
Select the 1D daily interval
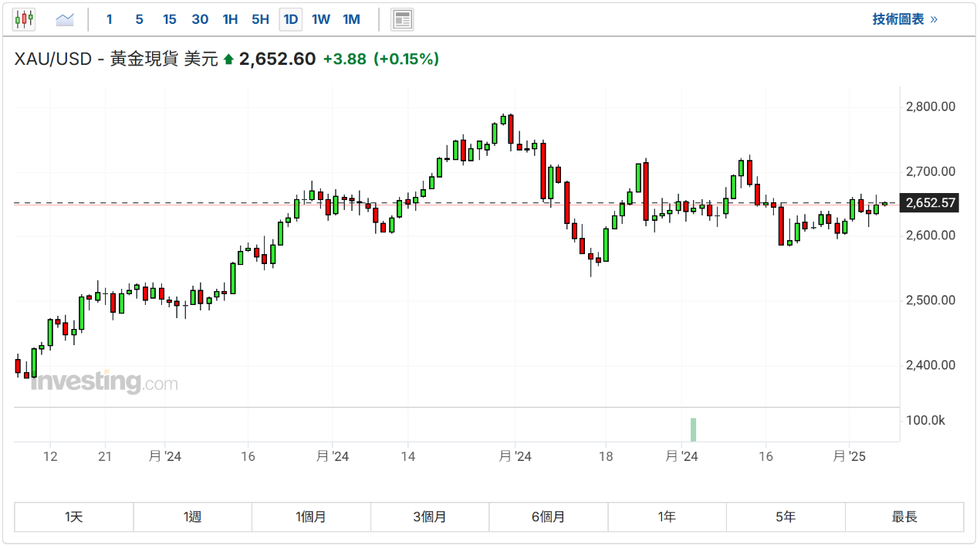(x=290, y=19)
